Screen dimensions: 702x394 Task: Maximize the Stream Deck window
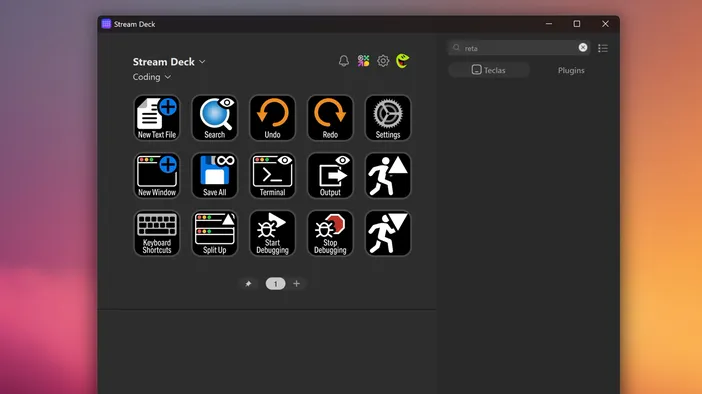[x=577, y=24]
